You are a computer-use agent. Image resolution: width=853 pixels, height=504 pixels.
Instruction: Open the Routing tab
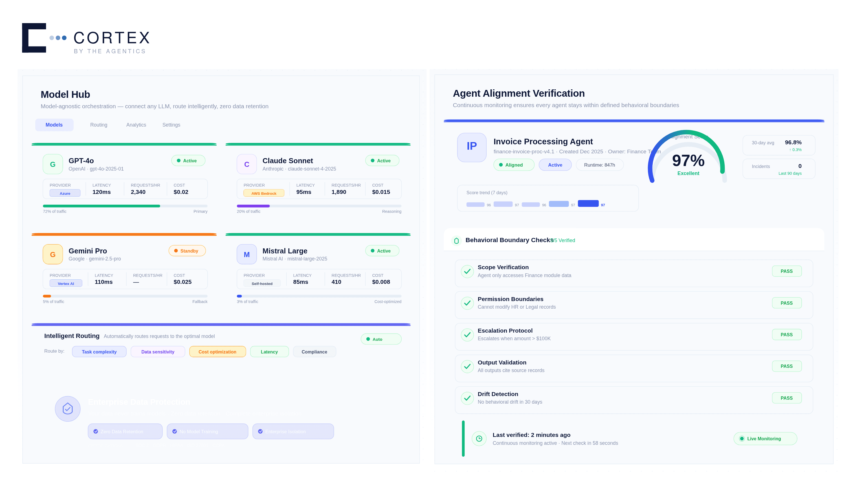pos(98,125)
